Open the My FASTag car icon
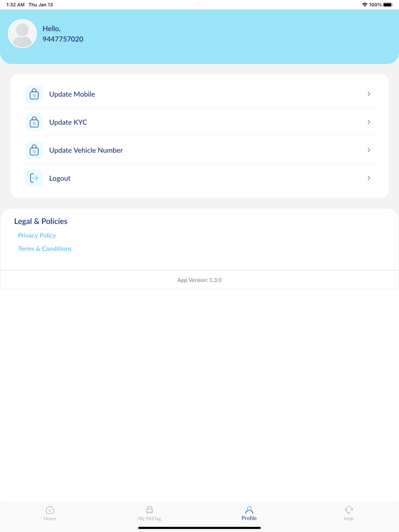Screen dimensions: 399x532 [x=150, y=510]
